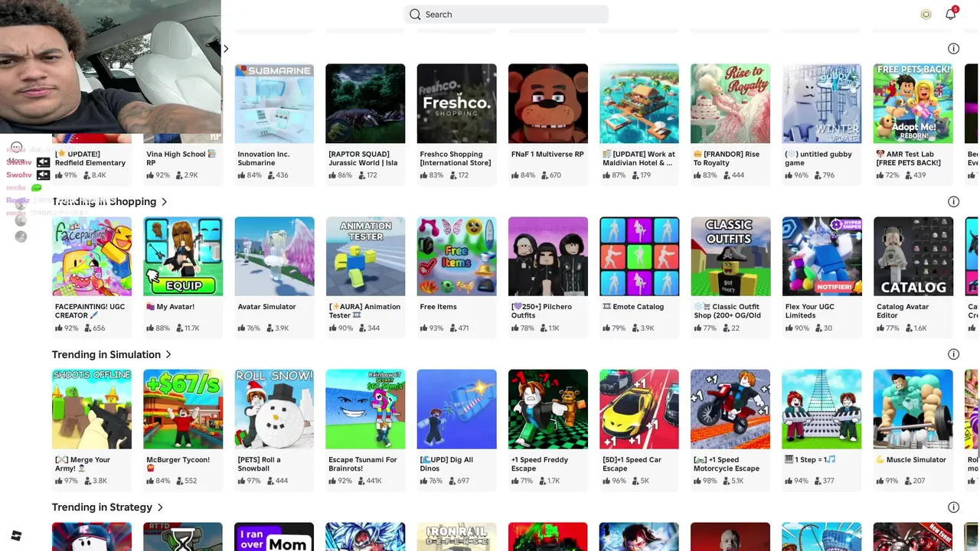Open Escape Tsunami For Brainrots thumbnail

[365, 409]
